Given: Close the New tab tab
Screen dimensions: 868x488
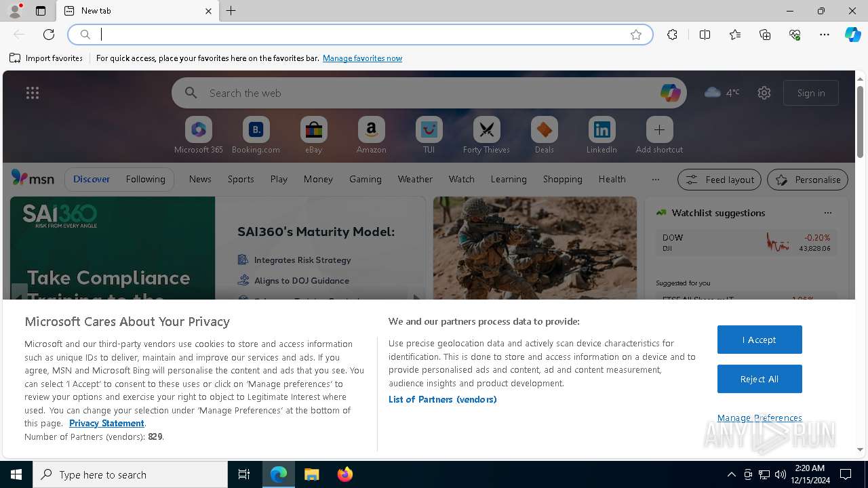Looking at the screenshot, I should [208, 11].
